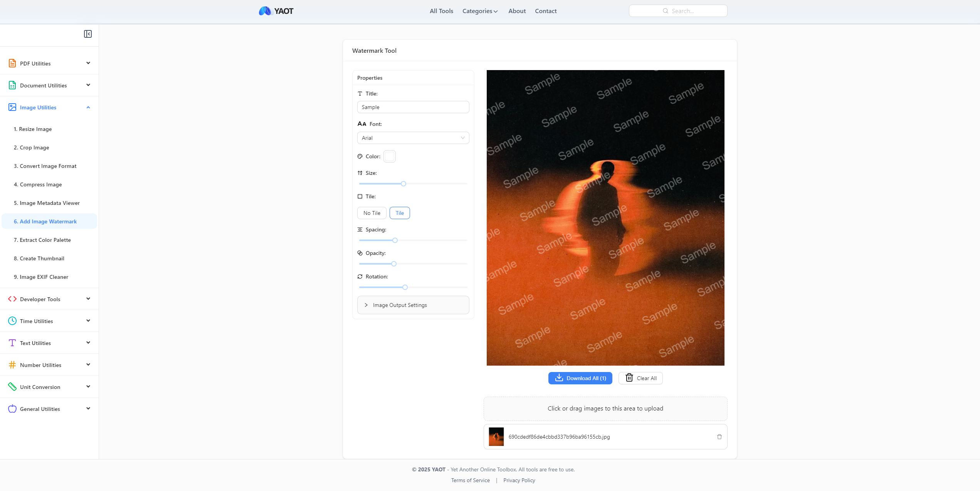The height and width of the screenshot is (491, 980).
Task: Delete uploaded file with trash icon
Action: pyautogui.click(x=719, y=437)
